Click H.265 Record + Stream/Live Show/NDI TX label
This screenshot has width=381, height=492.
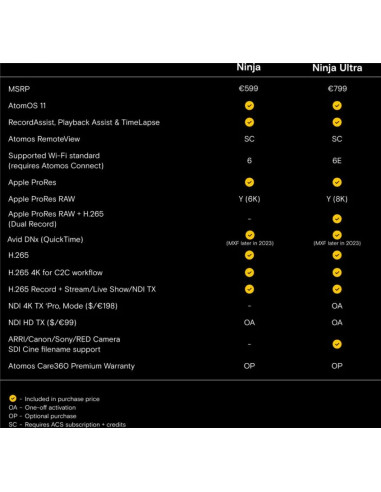(x=82, y=289)
